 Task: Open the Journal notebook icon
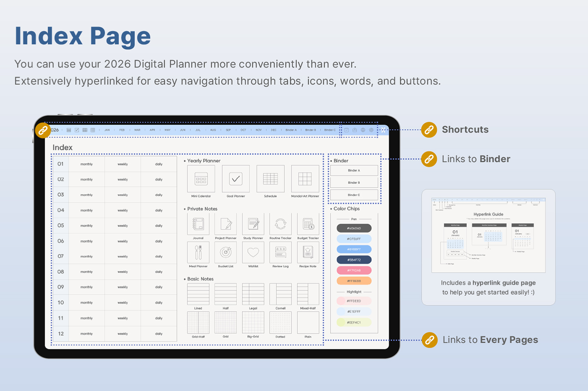198,224
